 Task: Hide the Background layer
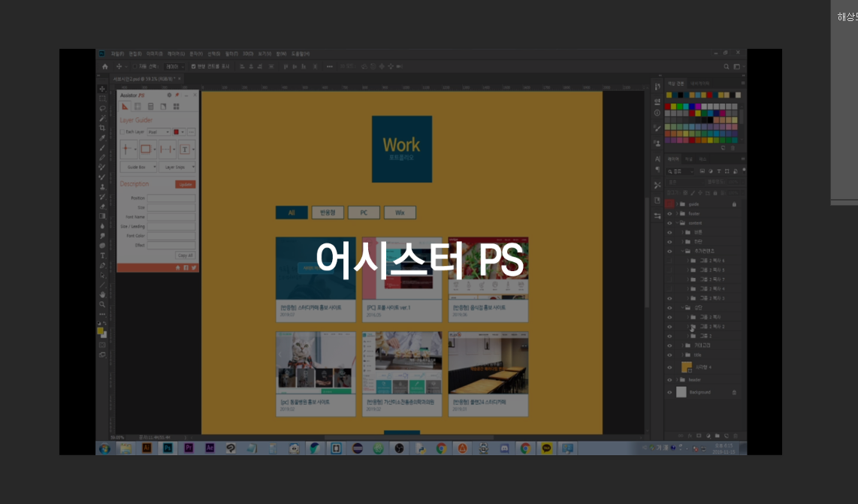669,392
